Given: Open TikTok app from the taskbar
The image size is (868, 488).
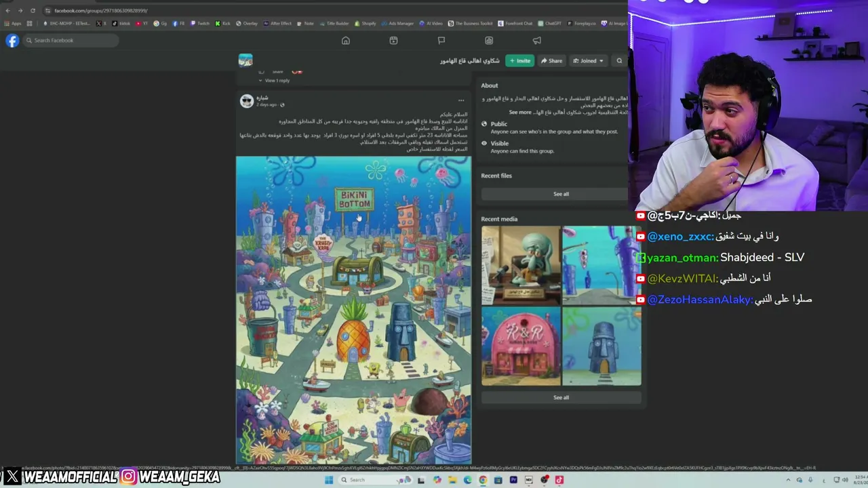Looking at the screenshot, I should pos(559,480).
